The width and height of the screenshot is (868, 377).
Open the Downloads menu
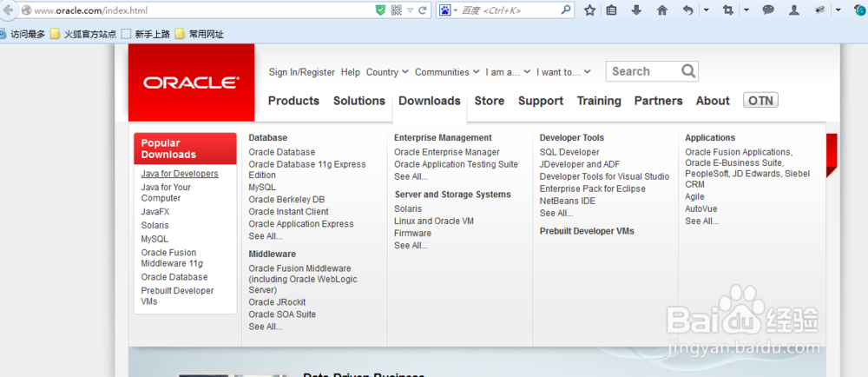tap(430, 101)
